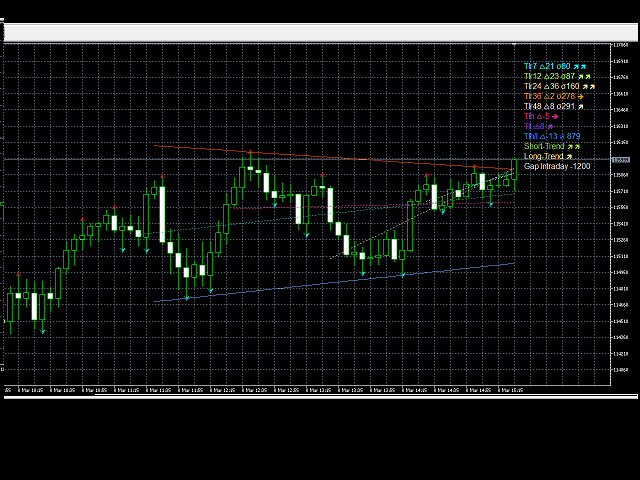This screenshot has height=480, width=640.
Task: Click the horizontal chart scrollbar at the bottom
Action: point(320,396)
